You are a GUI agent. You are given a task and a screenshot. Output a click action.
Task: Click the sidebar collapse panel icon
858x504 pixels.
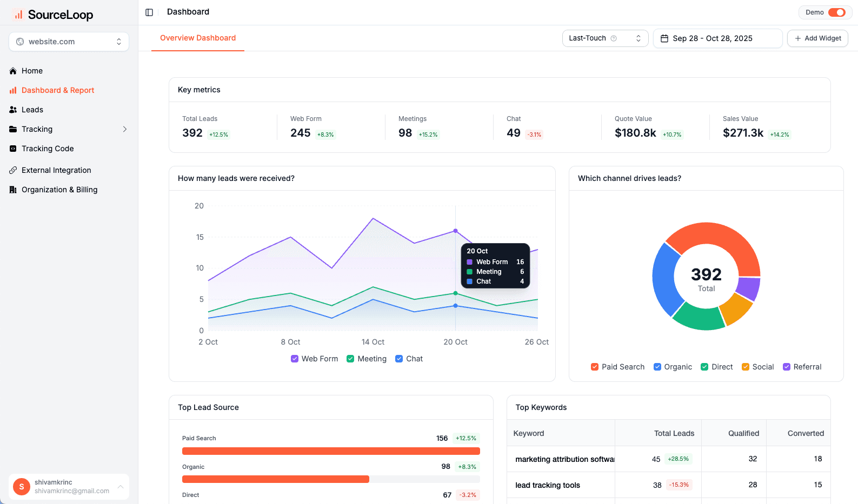(149, 12)
